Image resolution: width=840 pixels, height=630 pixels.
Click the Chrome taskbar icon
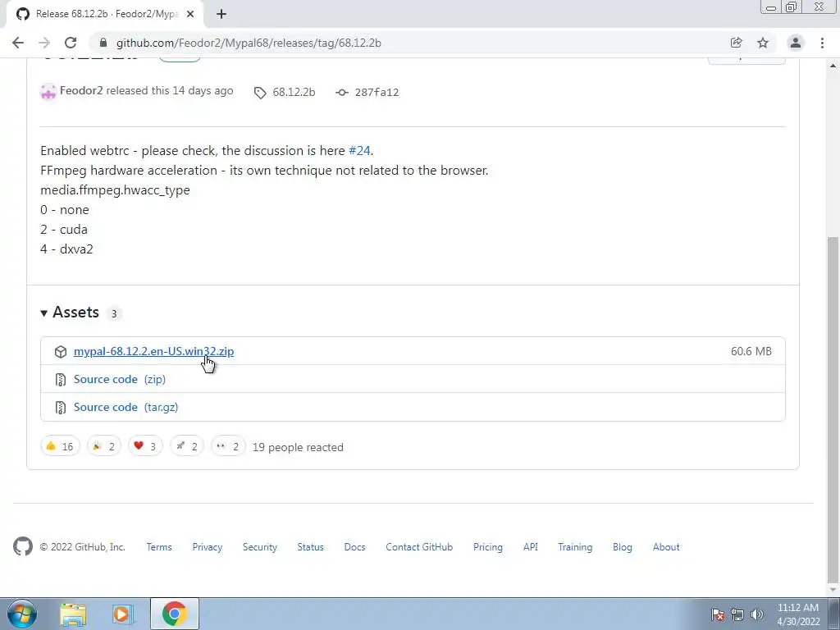click(174, 614)
